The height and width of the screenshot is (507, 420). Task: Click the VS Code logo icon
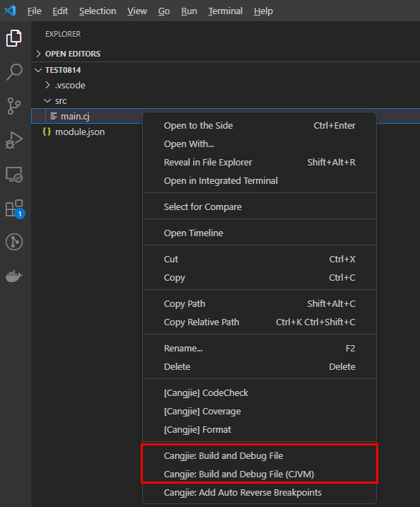click(11, 11)
